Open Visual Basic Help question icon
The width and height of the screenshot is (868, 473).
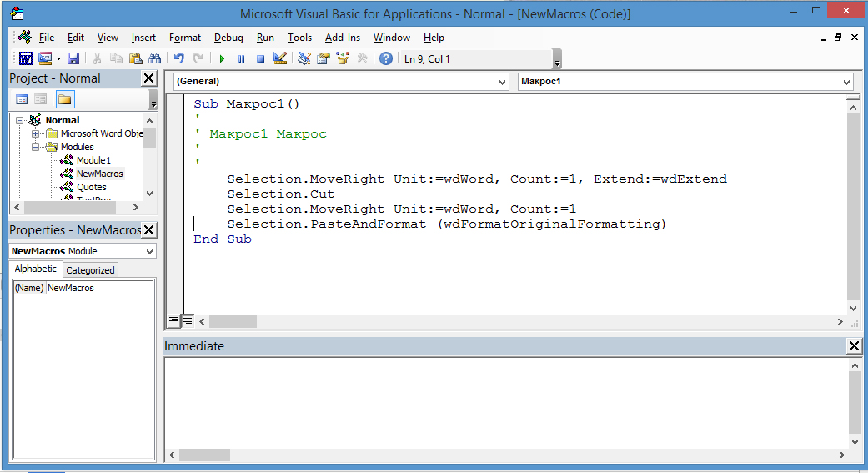click(386, 58)
